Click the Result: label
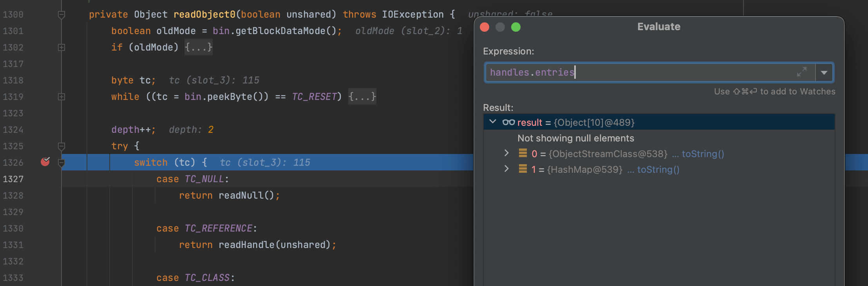 coord(498,108)
